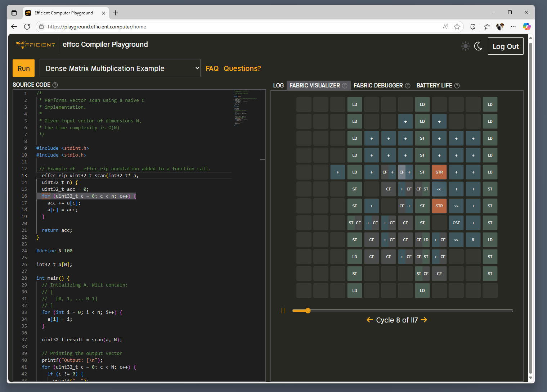Viewport: 547px width, 392px height.
Task: Click the Battery Life help icon
Action: coord(457,86)
